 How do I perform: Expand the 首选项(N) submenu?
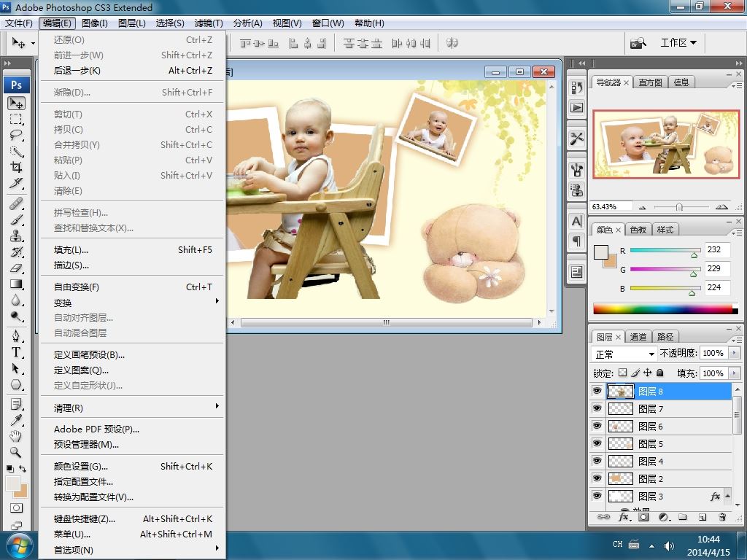click(x=133, y=550)
